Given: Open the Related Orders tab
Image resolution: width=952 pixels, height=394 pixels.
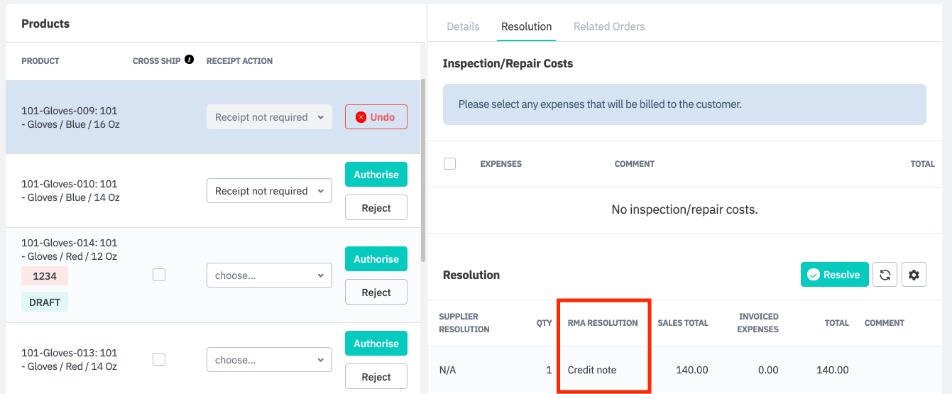Looking at the screenshot, I should pos(609,27).
